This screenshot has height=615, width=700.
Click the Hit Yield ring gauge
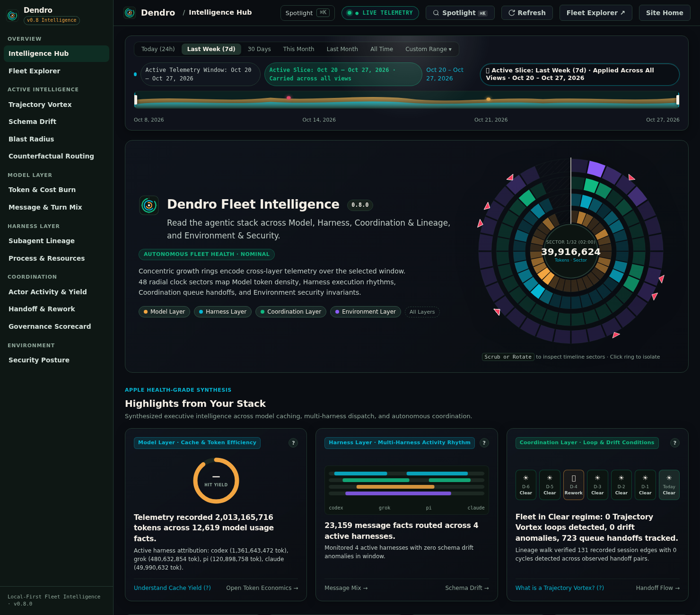(x=216, y=481)
